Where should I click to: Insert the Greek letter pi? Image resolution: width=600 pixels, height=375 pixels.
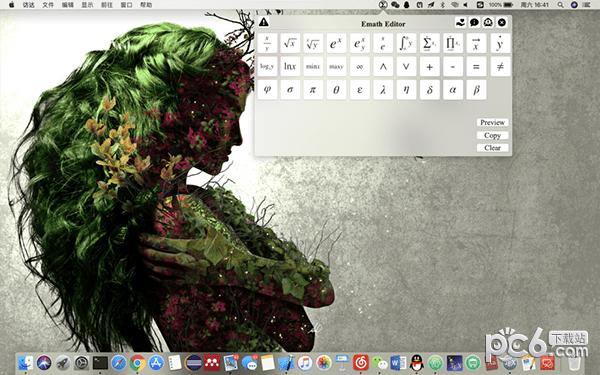(x=313, y=90)
